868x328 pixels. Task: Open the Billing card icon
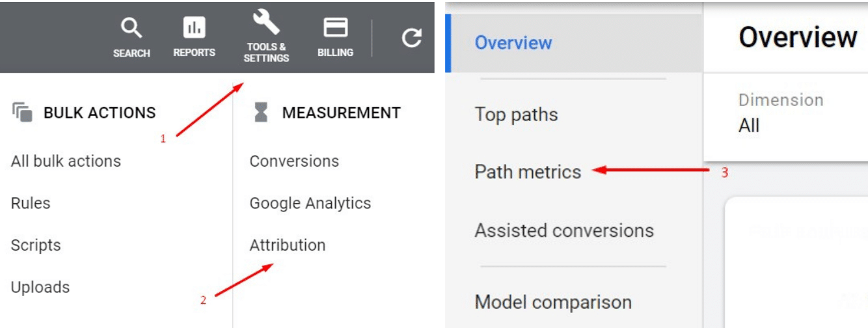tap(336, 27)
